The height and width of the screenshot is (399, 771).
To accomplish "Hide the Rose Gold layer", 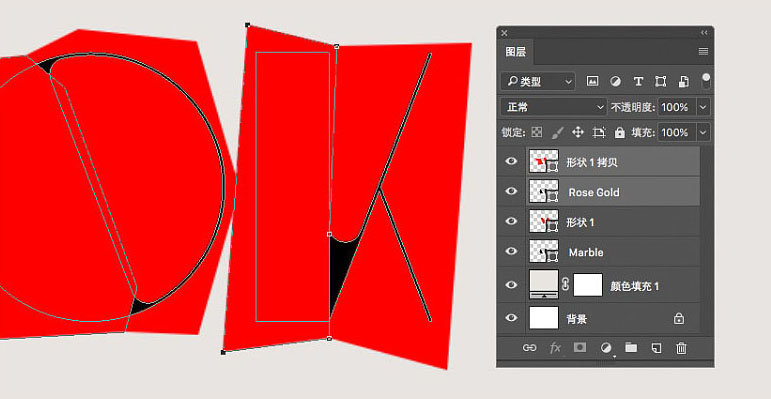I will (511, 191).
